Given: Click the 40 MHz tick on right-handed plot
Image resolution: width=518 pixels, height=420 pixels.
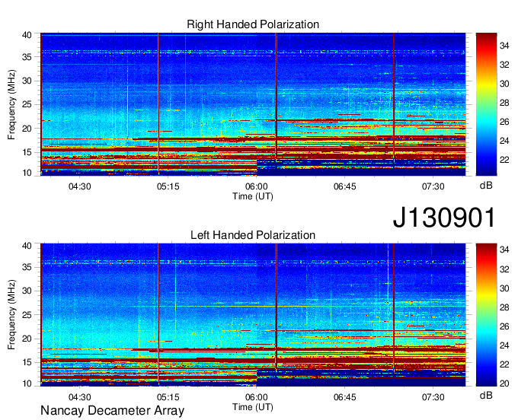Looking at the screenshot, I should 27,35.
